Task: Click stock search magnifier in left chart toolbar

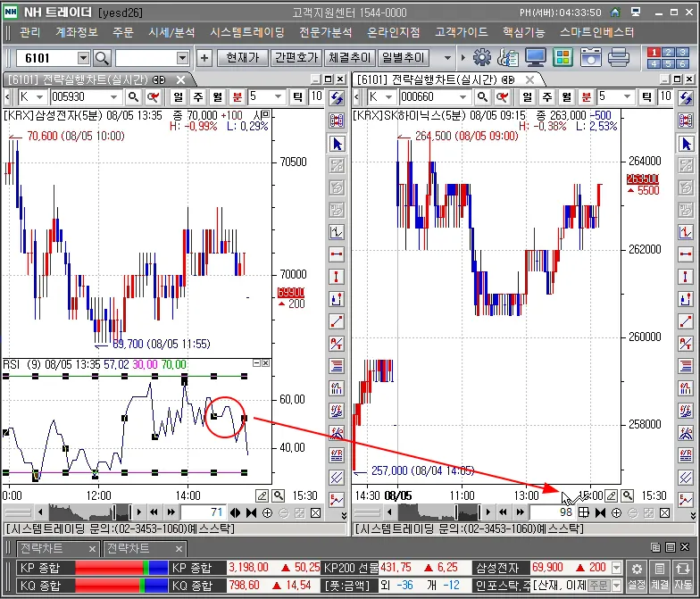Action: pyautogui.click(x=133, y=96)
